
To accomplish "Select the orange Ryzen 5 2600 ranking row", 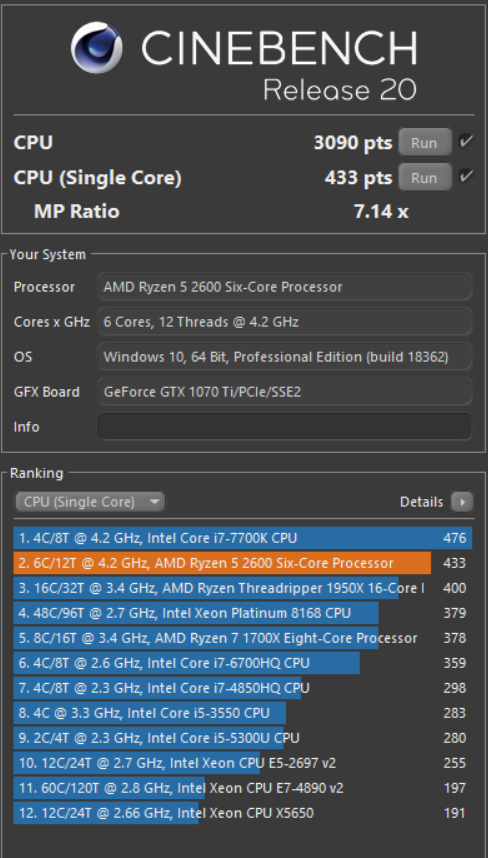I will (x=243, y=563).
